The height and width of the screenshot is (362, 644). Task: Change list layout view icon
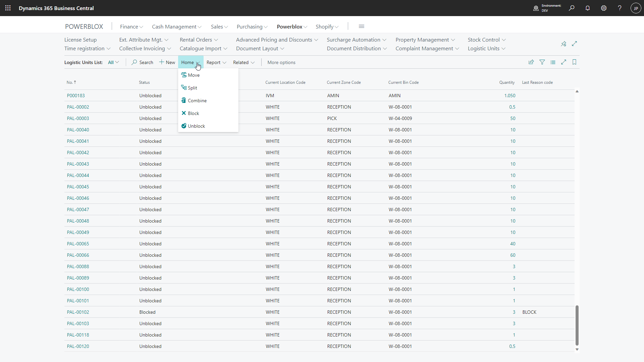pos(553,62)
